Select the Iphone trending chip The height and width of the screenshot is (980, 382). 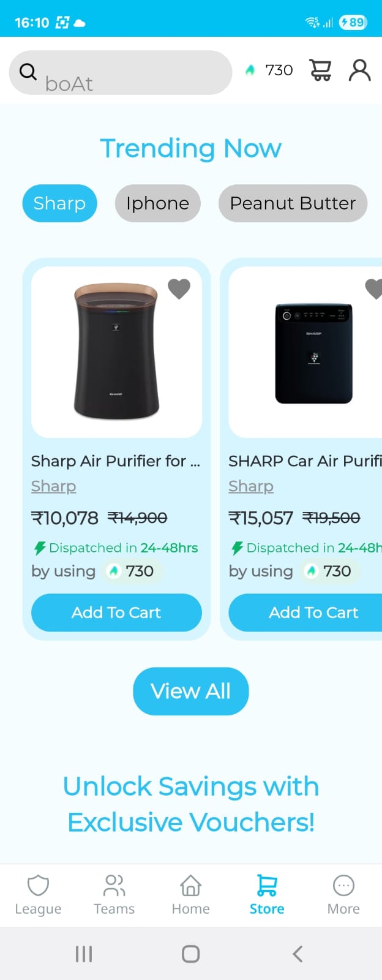coord(158,203)
